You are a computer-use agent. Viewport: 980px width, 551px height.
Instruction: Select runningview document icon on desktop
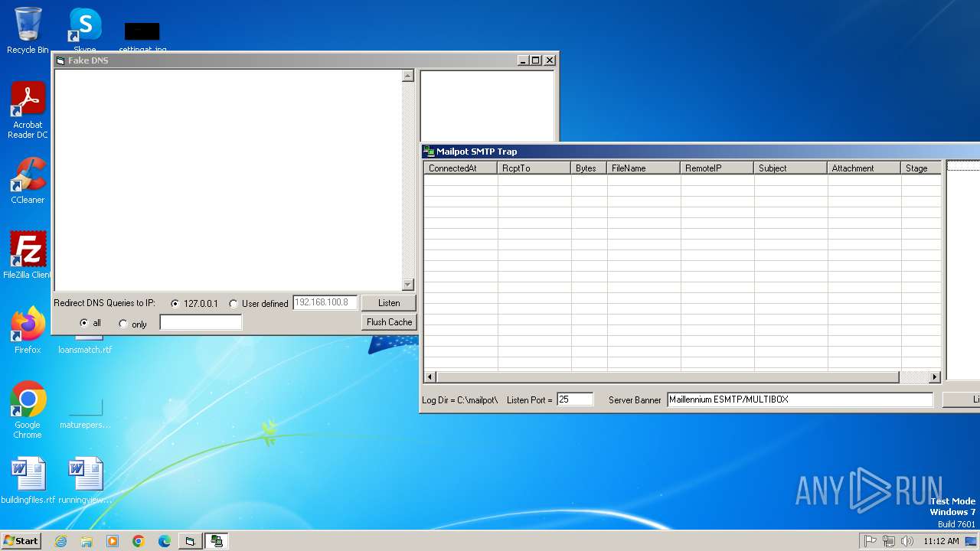[85, 481]
